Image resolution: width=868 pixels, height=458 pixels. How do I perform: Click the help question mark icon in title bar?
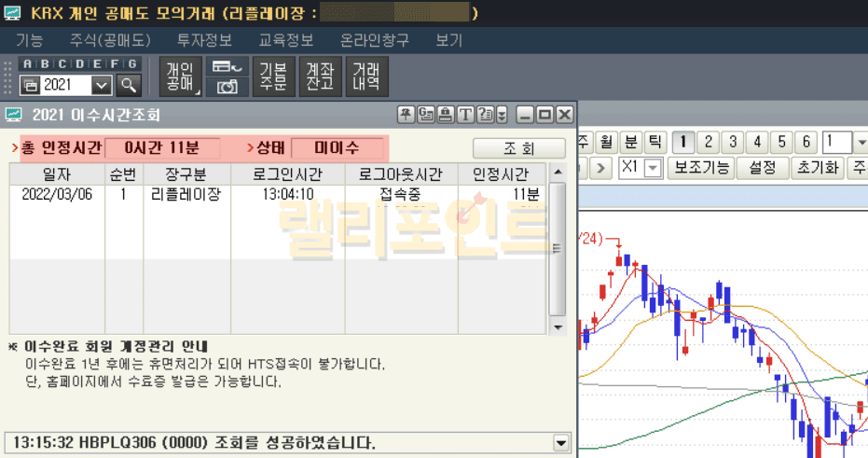[x=484, y=115]
